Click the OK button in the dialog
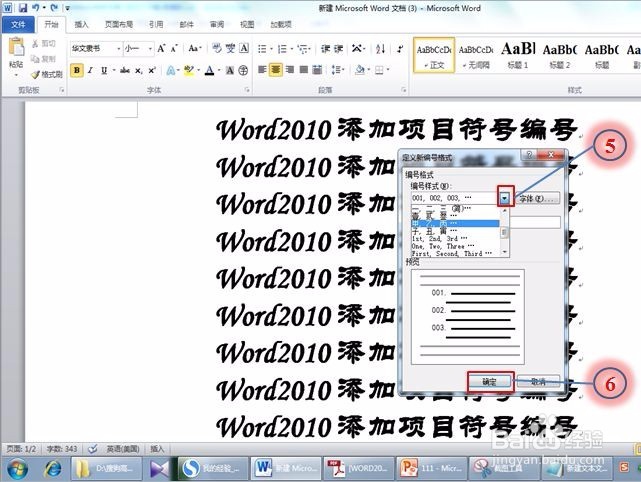The width and height of the screenshot is (641, 482). [489, 382]
